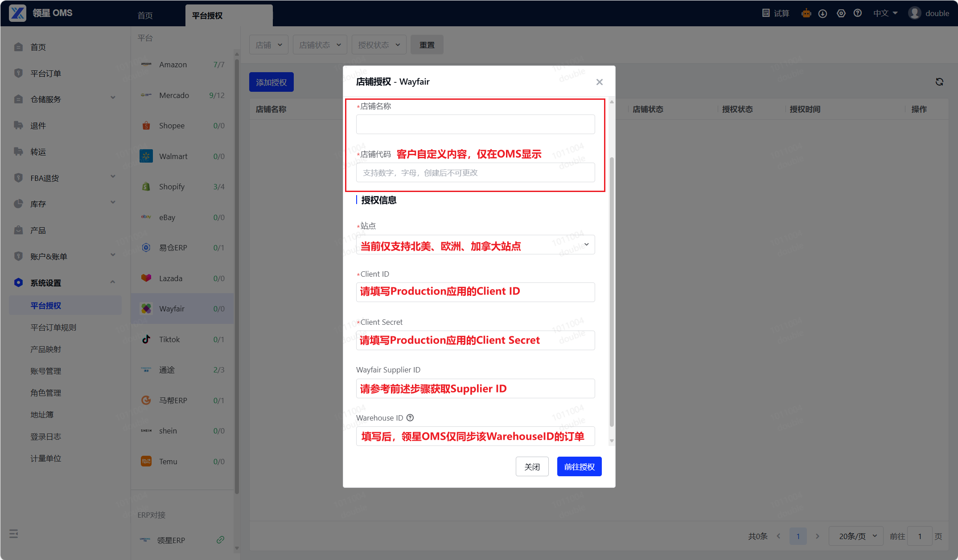Screen dimensions: 958x560
Task: Click the refresh icon above the table
Action: 939,82
